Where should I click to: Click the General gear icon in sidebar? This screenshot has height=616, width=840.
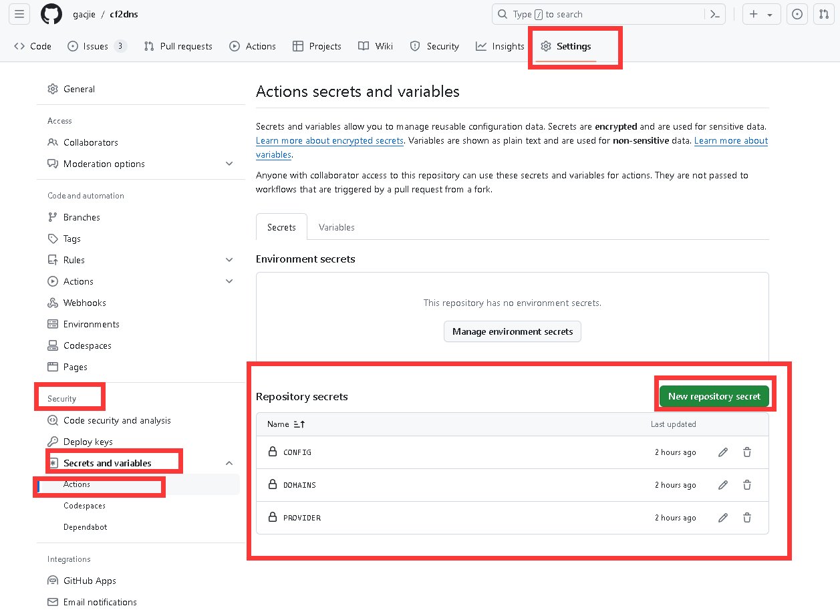coord(53,89)
